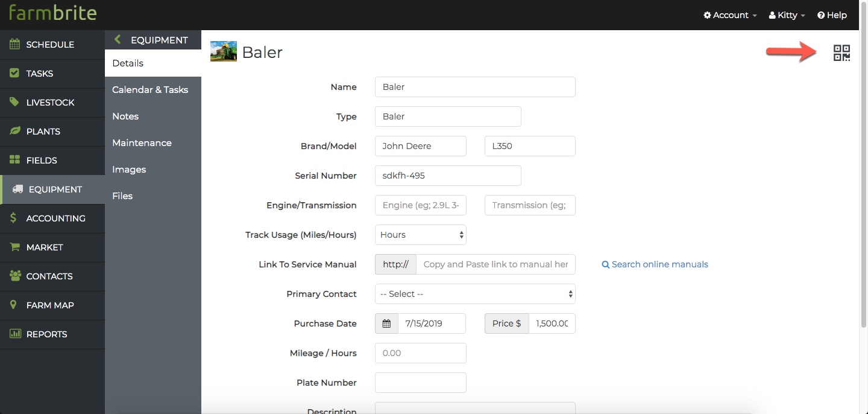Open Livestock via its tag icon
Viewport: 868px width, 414px height.
14,102
